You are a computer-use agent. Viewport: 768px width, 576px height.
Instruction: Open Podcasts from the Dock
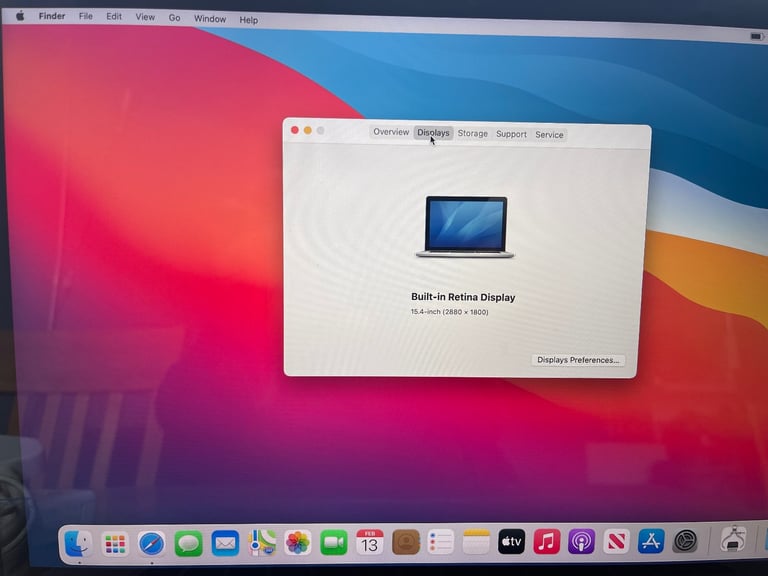(x=581, y=541)
